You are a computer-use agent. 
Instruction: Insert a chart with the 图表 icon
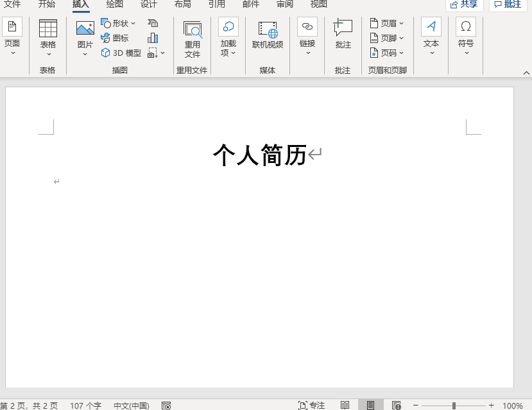153,38
